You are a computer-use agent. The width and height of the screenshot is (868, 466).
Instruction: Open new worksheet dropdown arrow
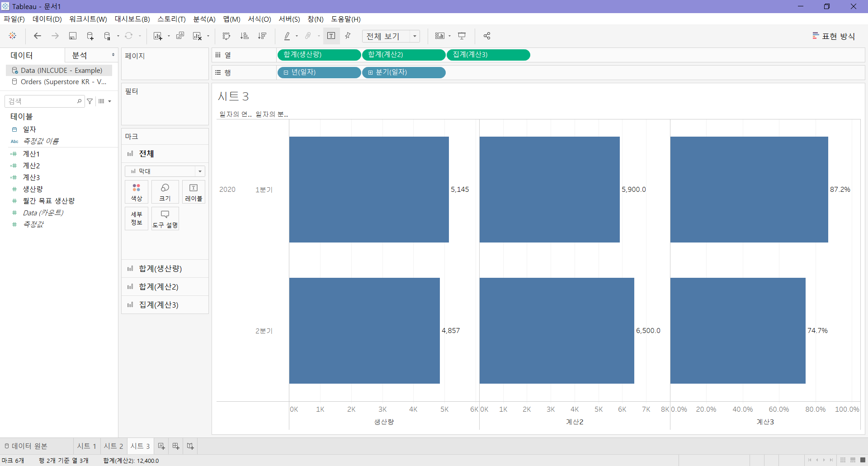point(169,36)
